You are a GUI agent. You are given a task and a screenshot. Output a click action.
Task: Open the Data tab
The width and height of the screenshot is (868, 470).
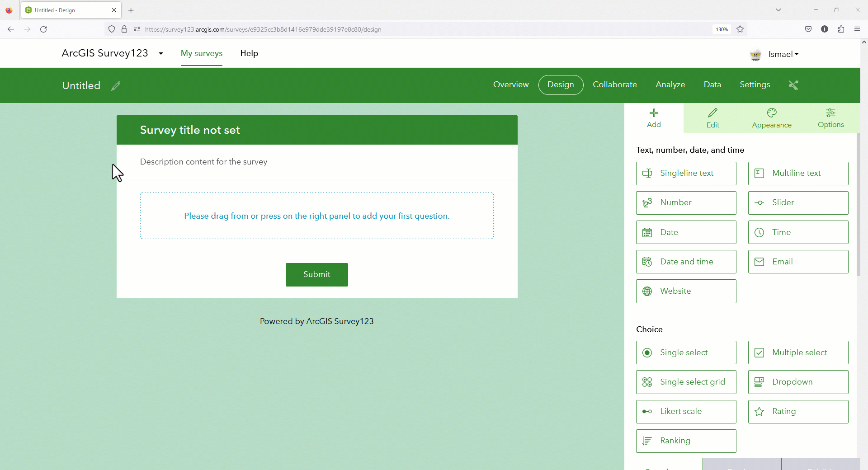click(x=712, y=85)
